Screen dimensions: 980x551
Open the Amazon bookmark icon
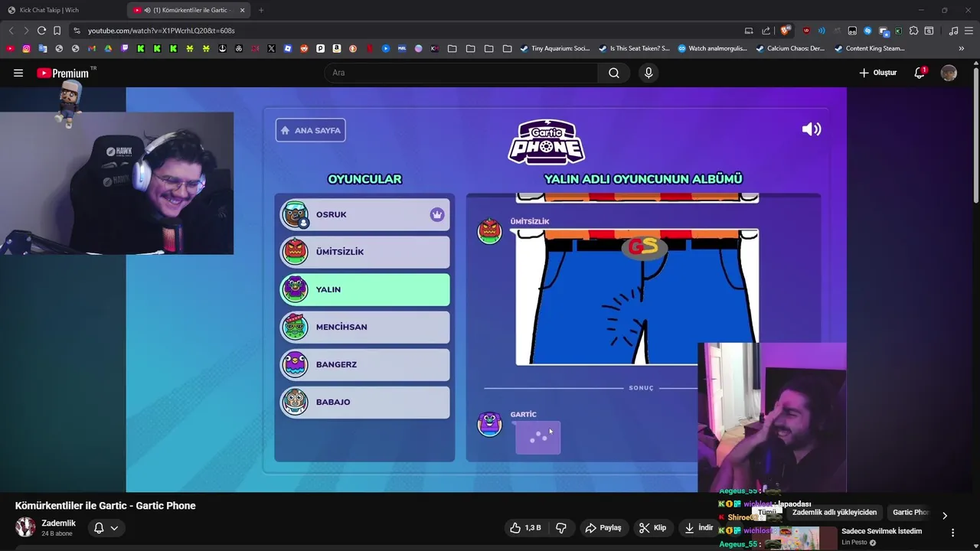[x=337, y=48]
